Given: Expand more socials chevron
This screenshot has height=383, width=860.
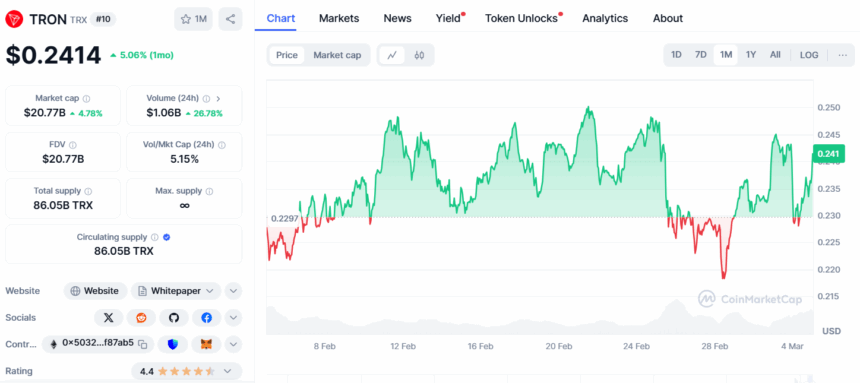Looking at the screenshot, I should (x=233, y=318).
